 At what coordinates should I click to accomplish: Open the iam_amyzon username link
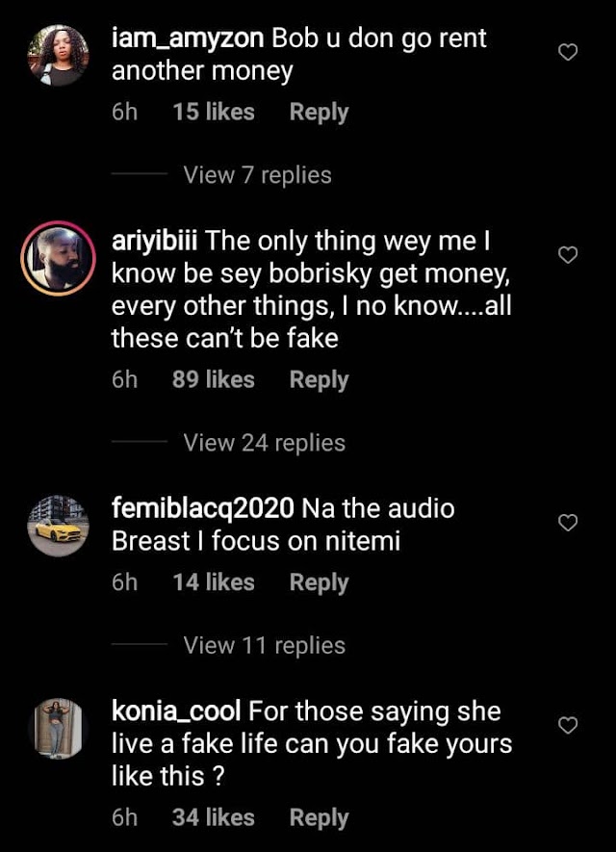[x=188, y=39]
